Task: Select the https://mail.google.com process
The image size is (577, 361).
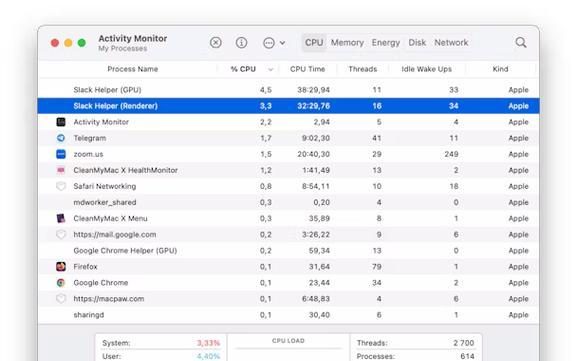Action: pyautogui.click(x=115, y=234)
